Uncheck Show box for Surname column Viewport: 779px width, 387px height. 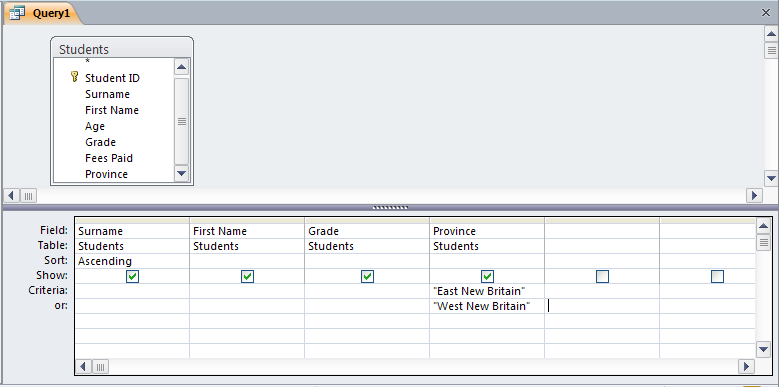coord(132,276)
